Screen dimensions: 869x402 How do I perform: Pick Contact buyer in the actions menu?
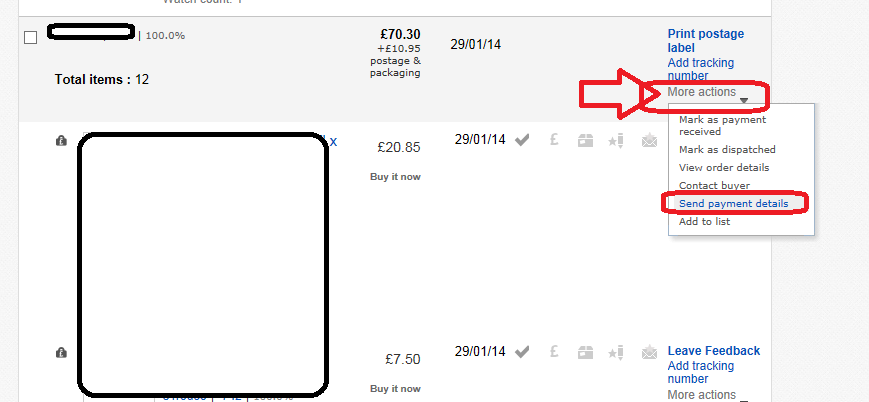tap(714, 185)
